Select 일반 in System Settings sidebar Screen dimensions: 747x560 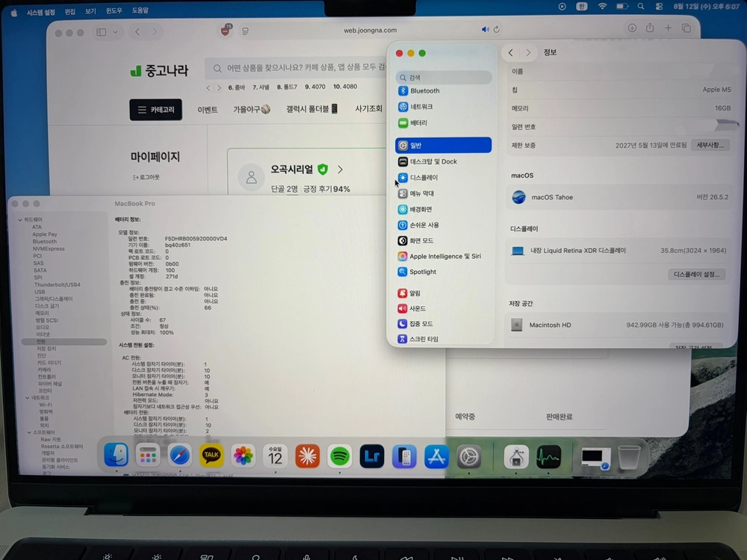coord(443,146)
